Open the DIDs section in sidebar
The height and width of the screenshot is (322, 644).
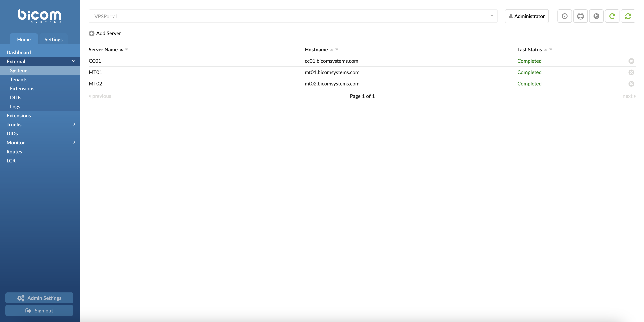[12, 133]
